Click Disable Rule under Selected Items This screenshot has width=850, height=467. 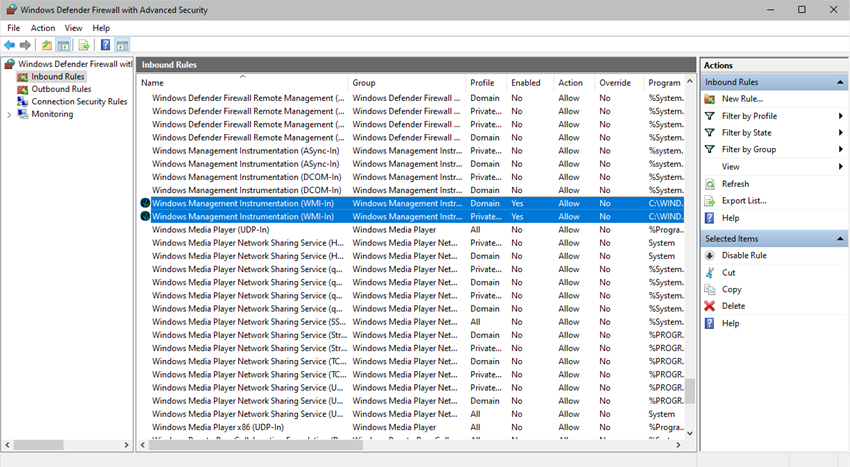743,256
